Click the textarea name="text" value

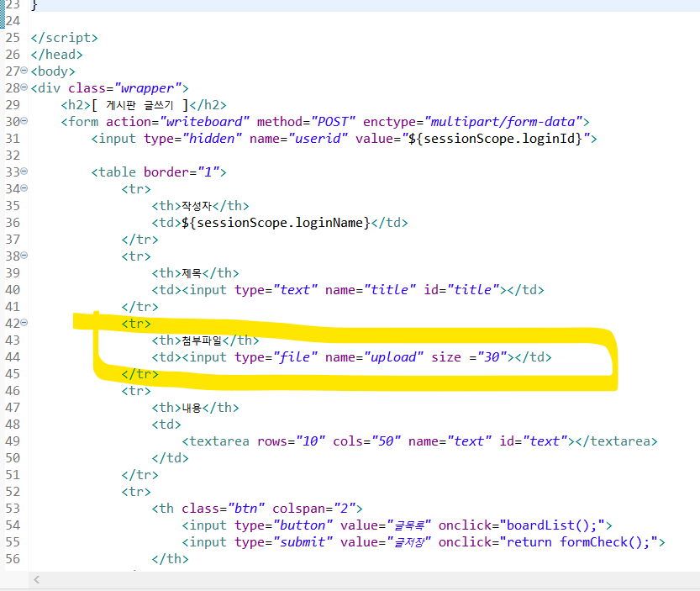pyautogui.click(x=469, y=441)
